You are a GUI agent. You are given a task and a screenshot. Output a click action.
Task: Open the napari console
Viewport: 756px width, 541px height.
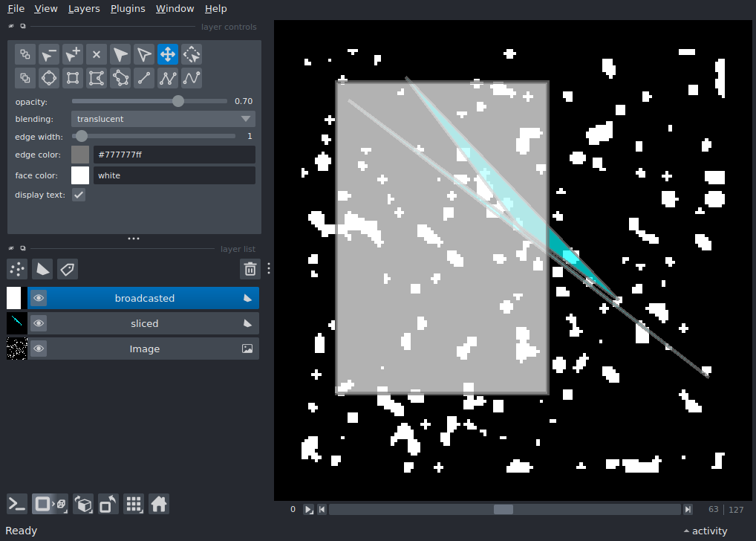(x=17, y=505)
